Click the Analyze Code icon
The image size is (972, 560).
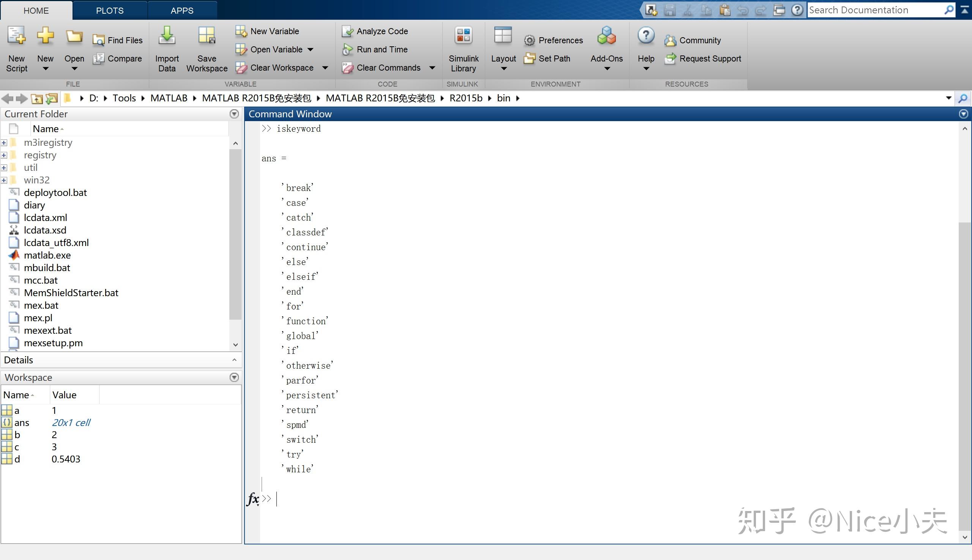[347, 31]
